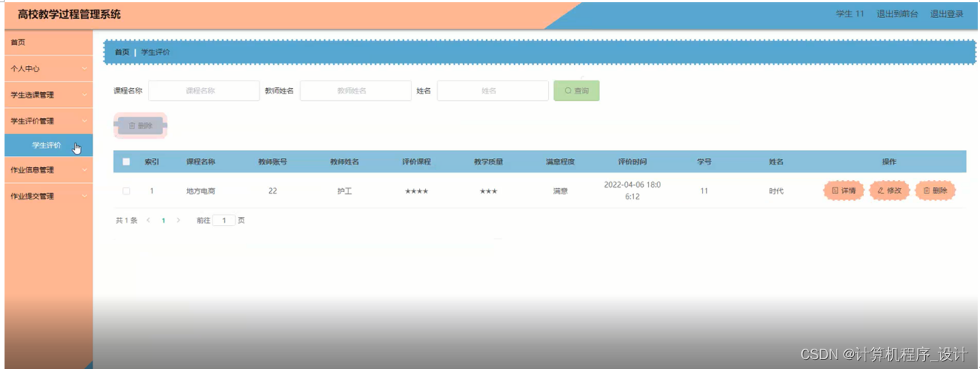Open the 首页 sidebar item

click(x=48, y=42)
